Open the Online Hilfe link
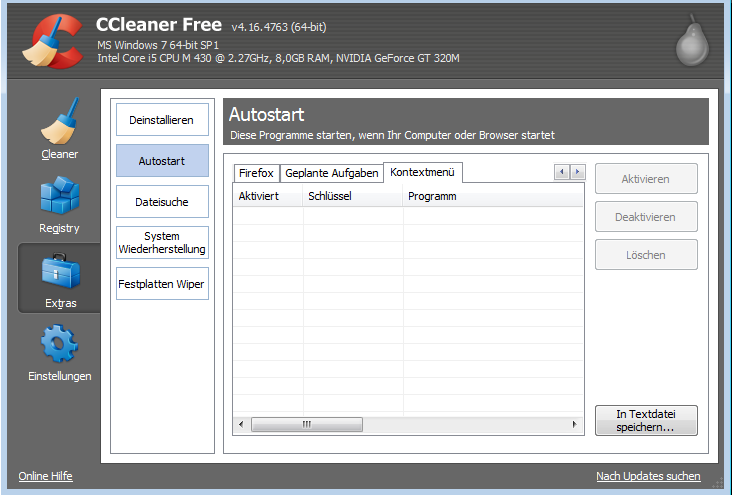The image size is (732, 495). [45, 476]
